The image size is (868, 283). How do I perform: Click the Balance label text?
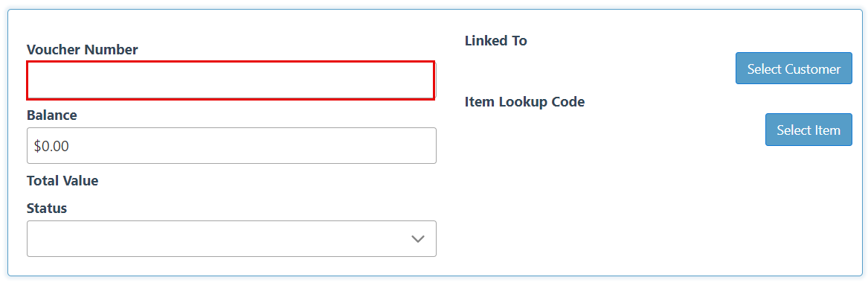[51, 115]
